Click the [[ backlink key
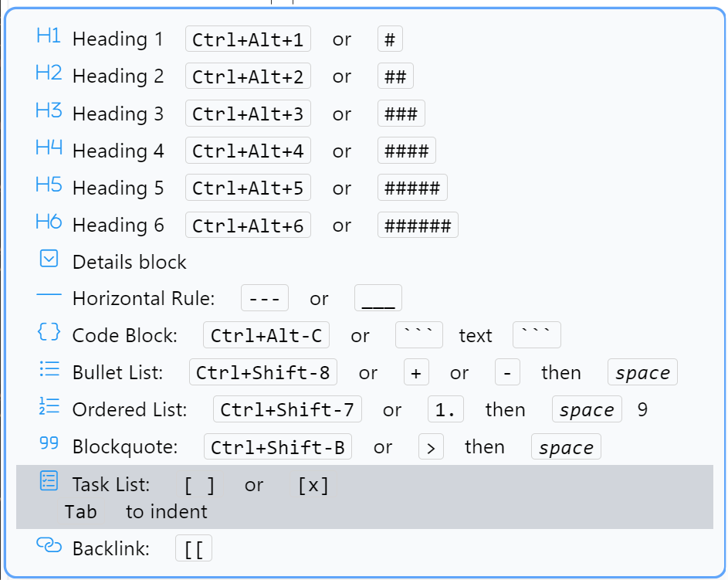Viewport: 728px width, 580px height. (194, 548)
